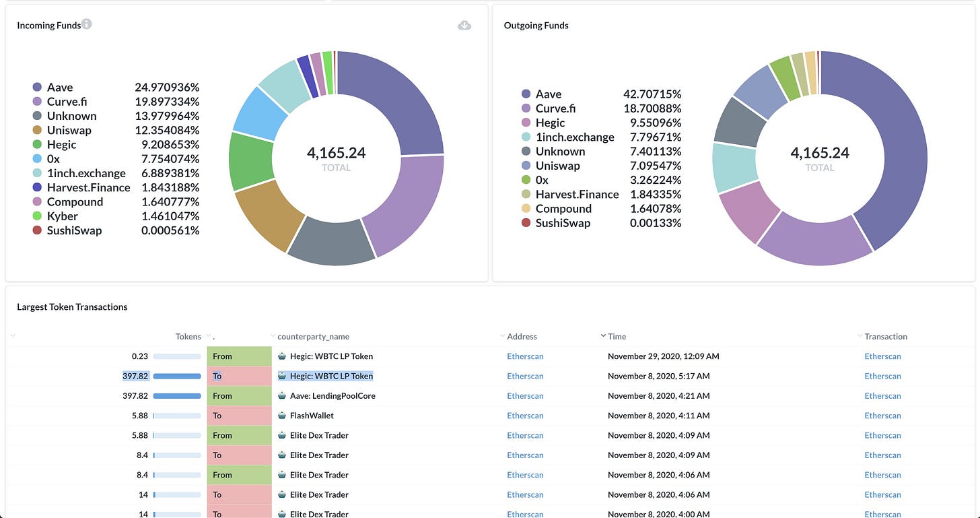Open Address Etherscan link for FlashWallet row
Image resolution: width=980 pixels, height=518 pixels.
tap(525, 416)
